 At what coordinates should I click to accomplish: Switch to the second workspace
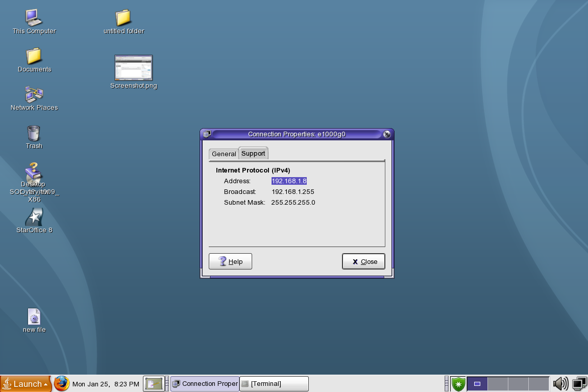pos(498,383)
